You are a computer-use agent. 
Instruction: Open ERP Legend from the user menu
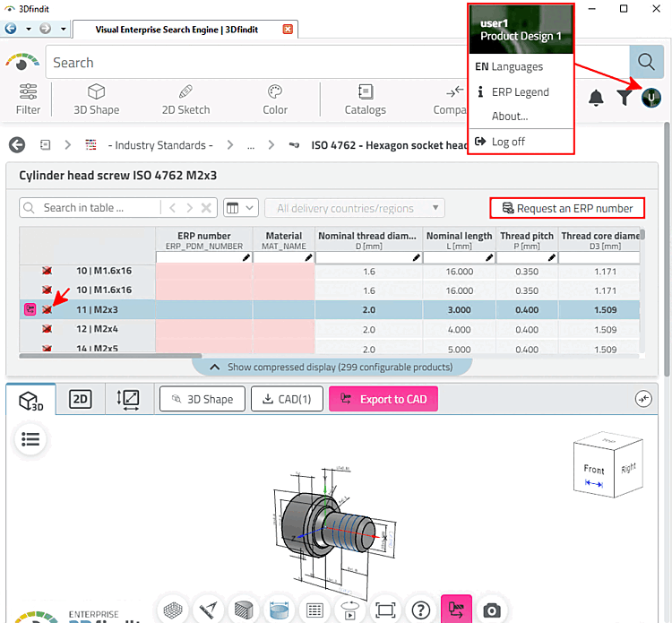(513, 91)
